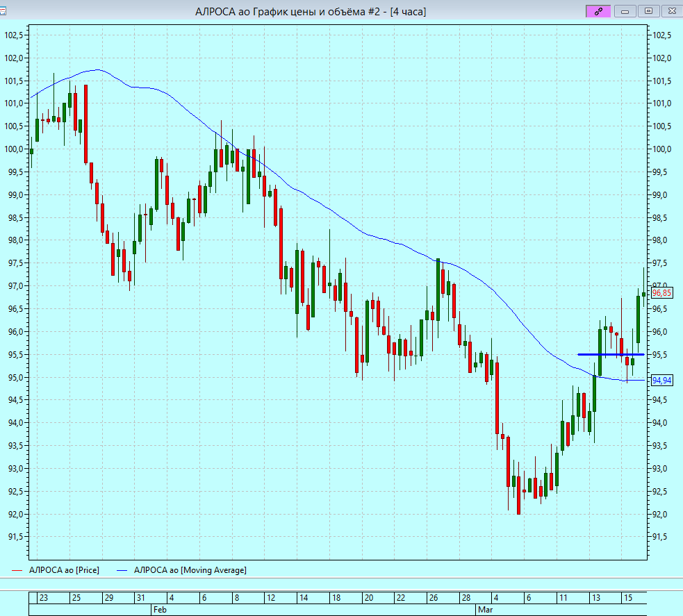Click the 102,5 label on the left price axis
683x616 pixels.
point(14,35)
